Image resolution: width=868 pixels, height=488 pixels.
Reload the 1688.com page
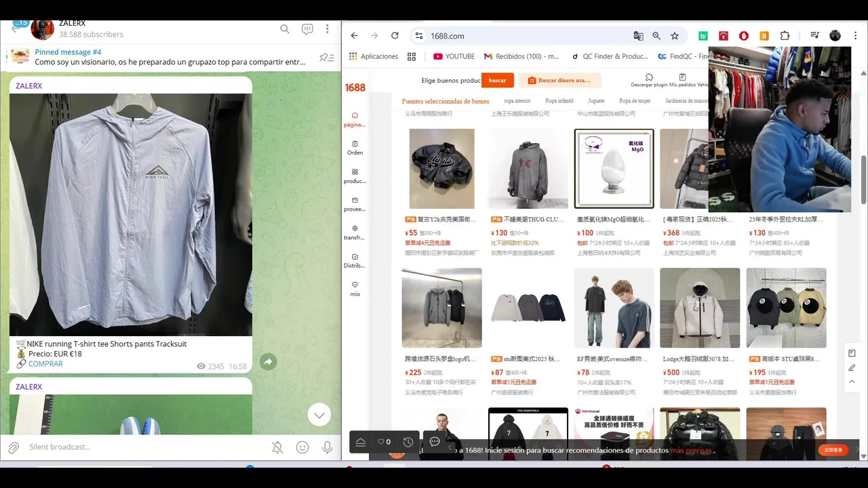[x=395, y=36]
